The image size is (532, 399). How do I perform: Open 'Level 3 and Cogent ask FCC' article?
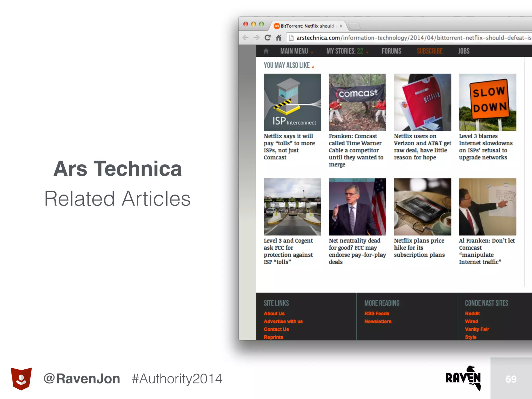tap(288, 251)
